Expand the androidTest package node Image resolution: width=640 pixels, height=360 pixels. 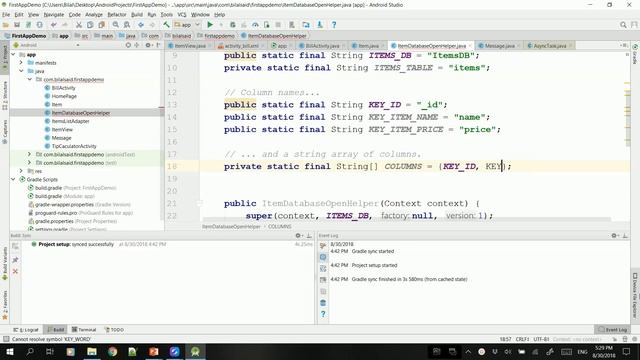click(x=29, y=154)
